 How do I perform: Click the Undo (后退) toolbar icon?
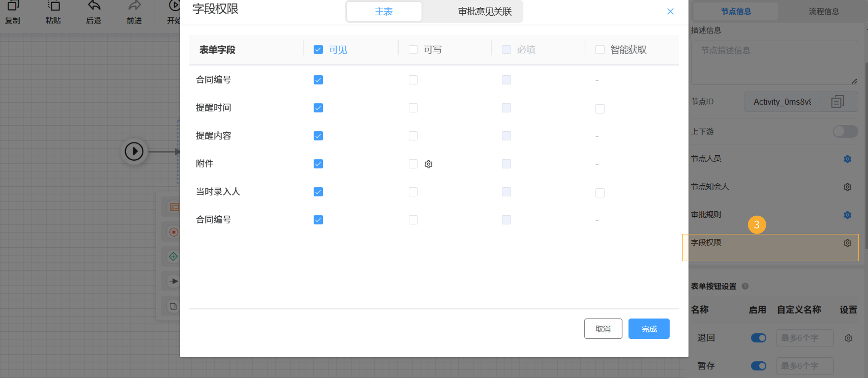tap(94, 6)
